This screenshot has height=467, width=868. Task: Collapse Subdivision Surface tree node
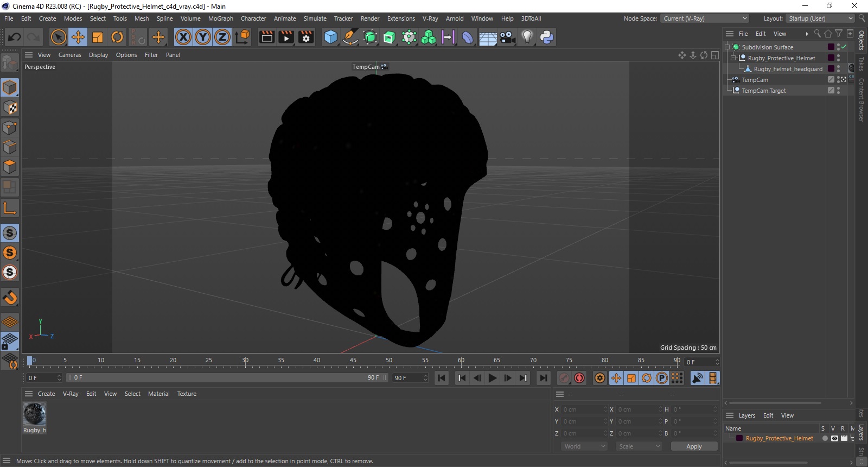pos(727,47)
